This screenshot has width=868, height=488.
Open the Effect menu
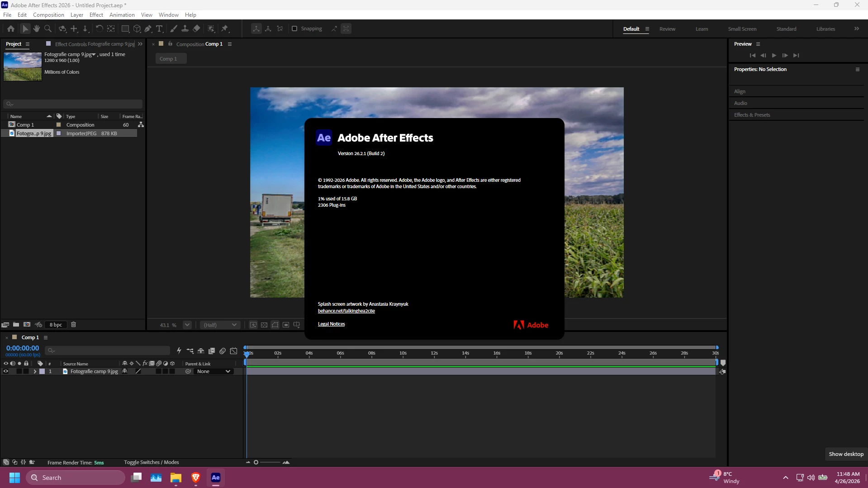(96, 15)
